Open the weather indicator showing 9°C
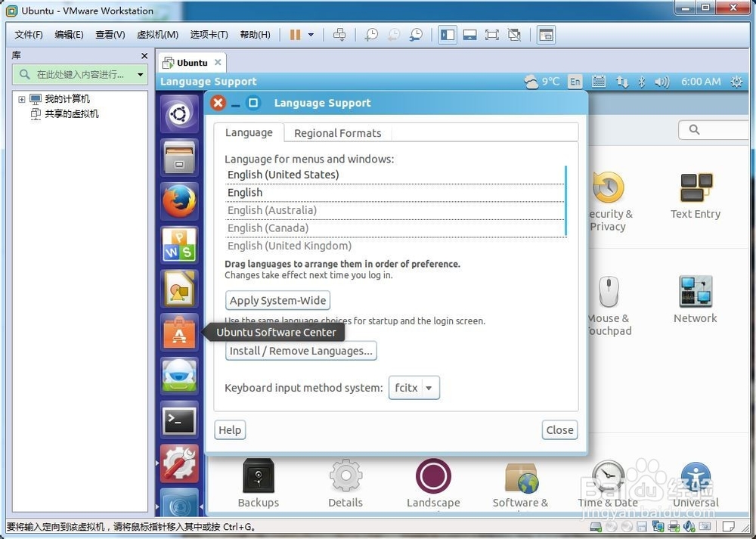 (x=542, y=82)
